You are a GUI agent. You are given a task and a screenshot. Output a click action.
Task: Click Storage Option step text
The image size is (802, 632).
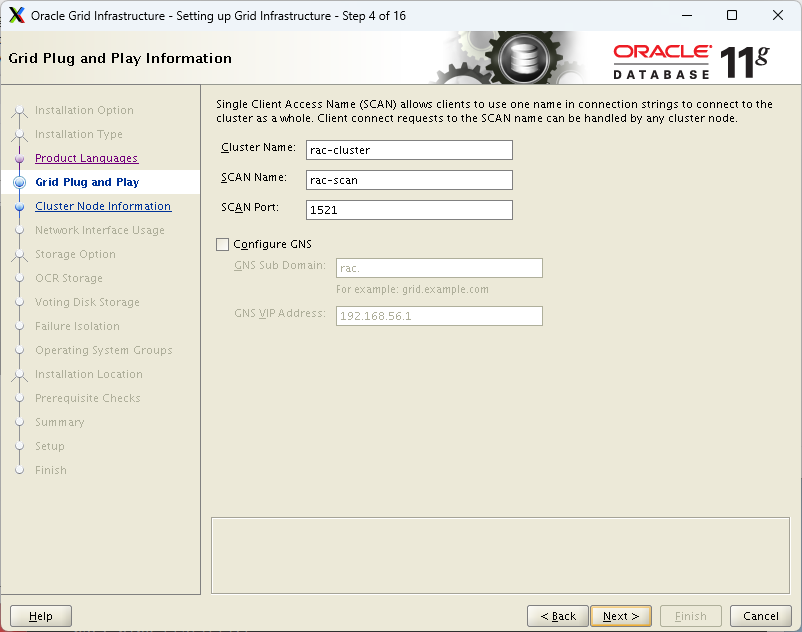(75, 254)
